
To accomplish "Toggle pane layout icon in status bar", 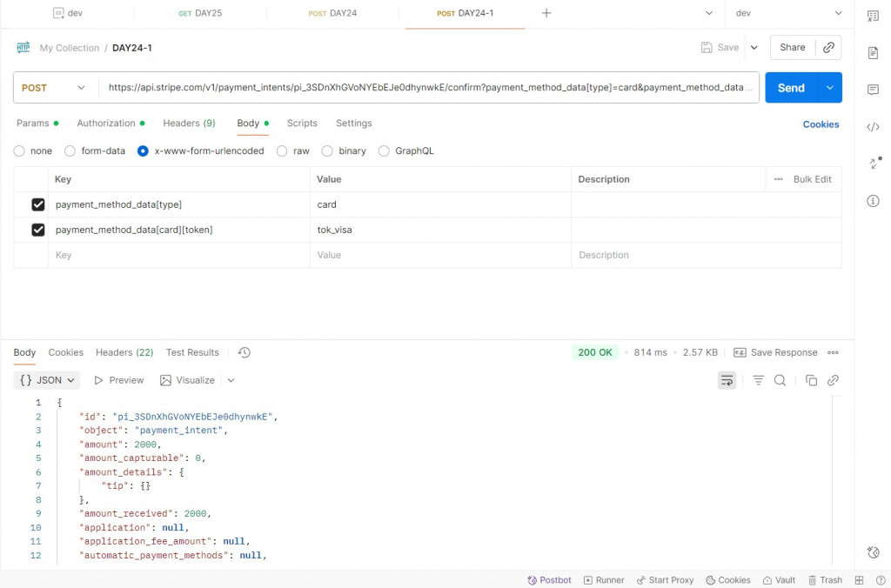I will pos(859,580).
